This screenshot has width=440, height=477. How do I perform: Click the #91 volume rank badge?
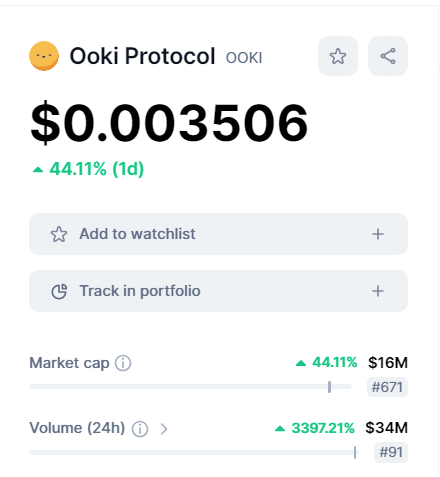[391, 452]
